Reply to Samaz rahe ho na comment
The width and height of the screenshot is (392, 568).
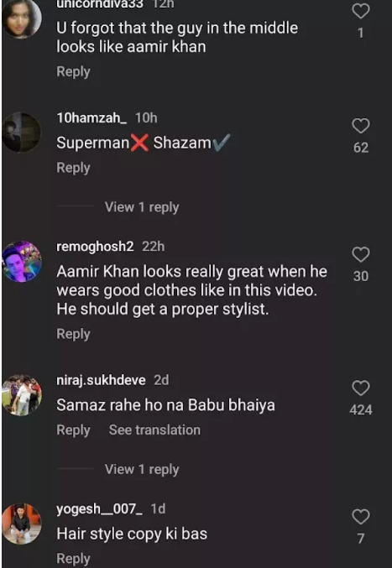[x=73, y=430]
